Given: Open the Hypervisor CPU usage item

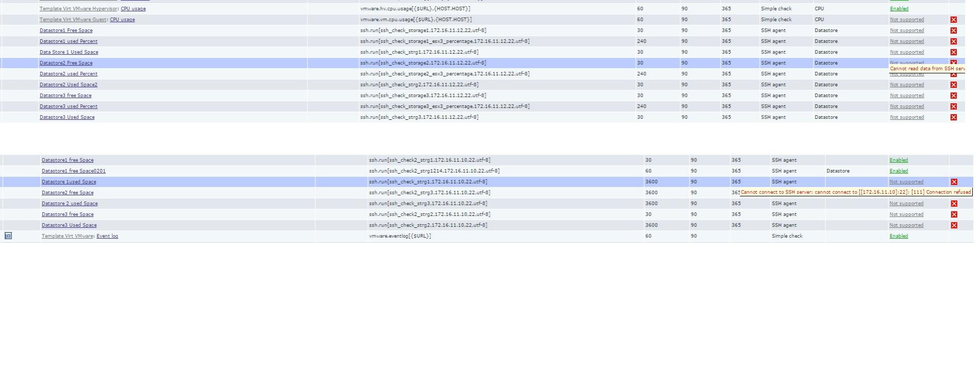Looking at the screenshot, I should tap(133, 9).
